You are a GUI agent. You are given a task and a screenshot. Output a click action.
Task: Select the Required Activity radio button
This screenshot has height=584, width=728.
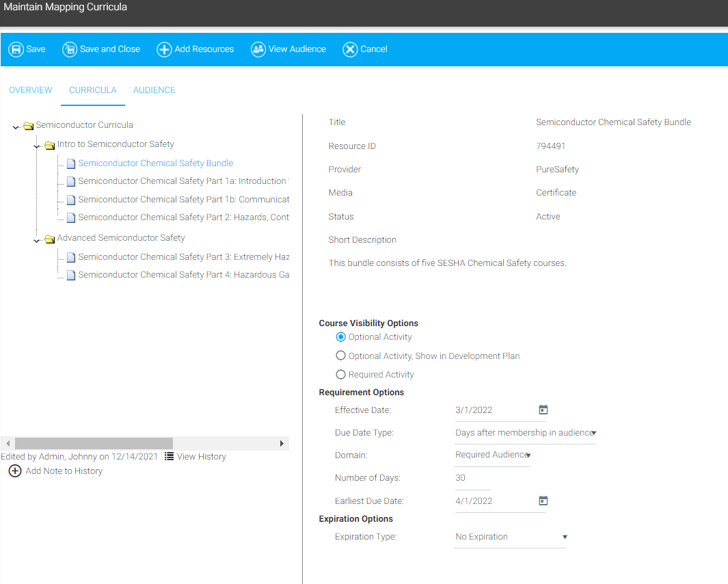pyautogui.click(x=341, y=374)
